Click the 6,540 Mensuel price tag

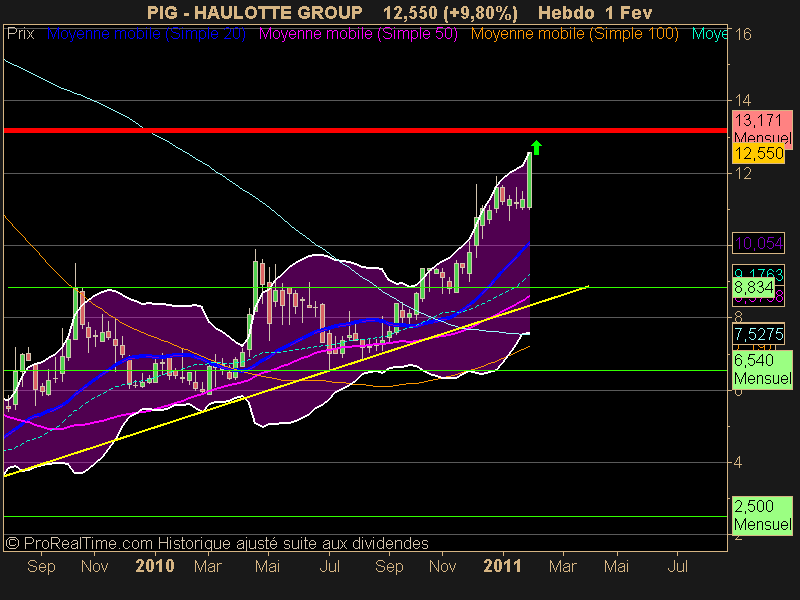pyautogui.click(x=762, y=369)
